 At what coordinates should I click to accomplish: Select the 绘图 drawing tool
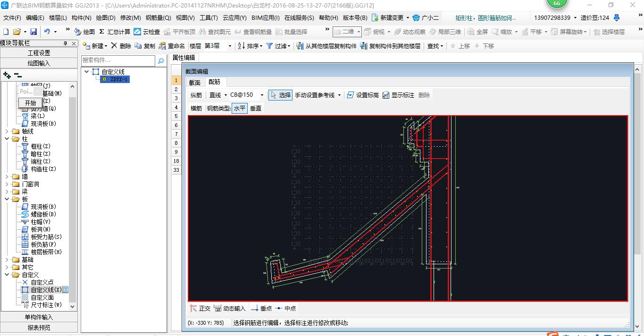pyautogui.click(x=84, y=32)
